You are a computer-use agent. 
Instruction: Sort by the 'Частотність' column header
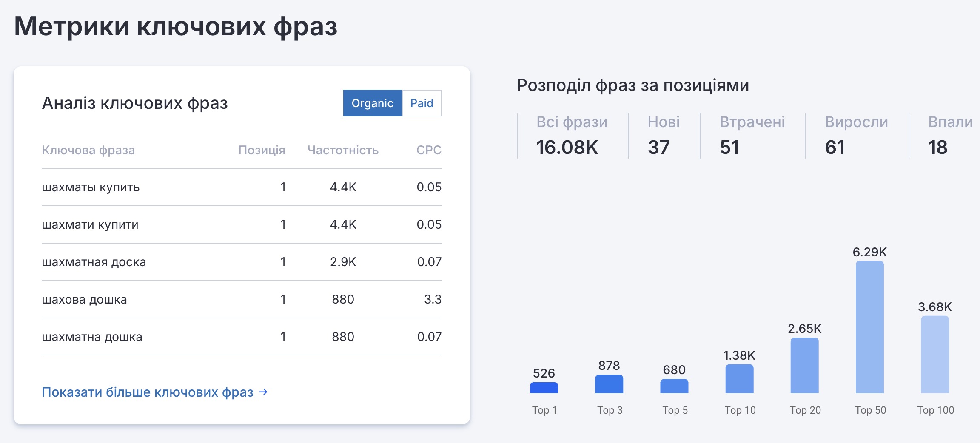343,150
